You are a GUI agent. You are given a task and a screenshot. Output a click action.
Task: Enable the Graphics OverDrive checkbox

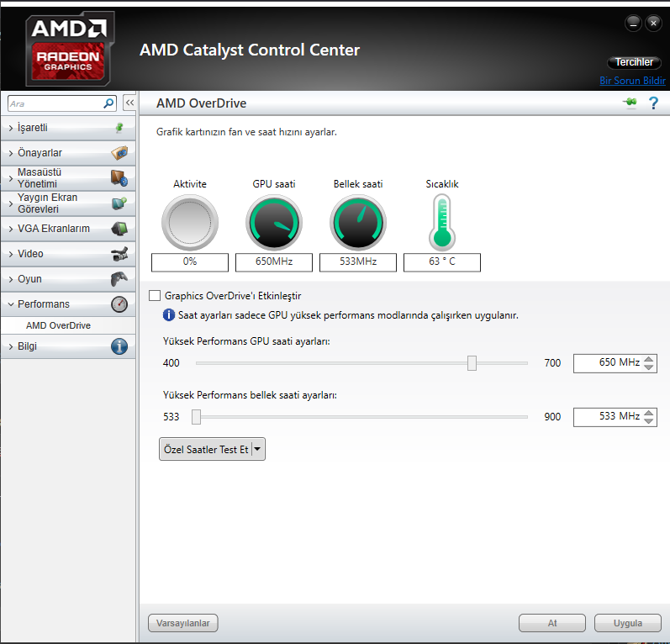pyautogui.click(x=154, y=295)
